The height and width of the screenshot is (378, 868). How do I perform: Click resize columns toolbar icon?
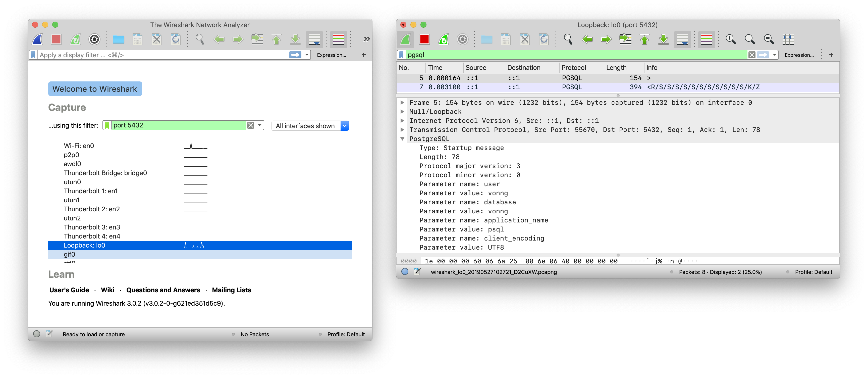click(788, 39)
